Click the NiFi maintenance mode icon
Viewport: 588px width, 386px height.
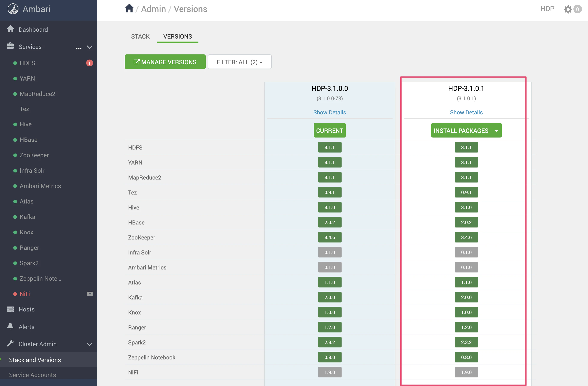[90, 294]
